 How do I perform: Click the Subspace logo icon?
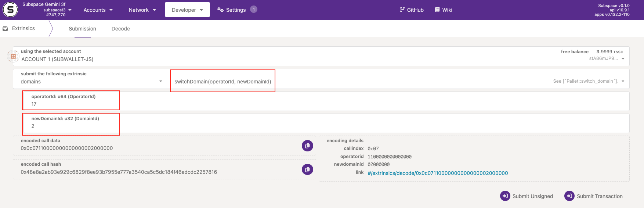pyautogui.click(x=10, y=10)
